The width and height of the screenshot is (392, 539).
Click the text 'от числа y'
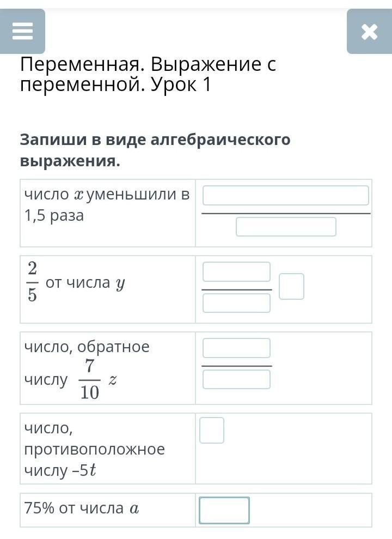click(x=85, y=283)
